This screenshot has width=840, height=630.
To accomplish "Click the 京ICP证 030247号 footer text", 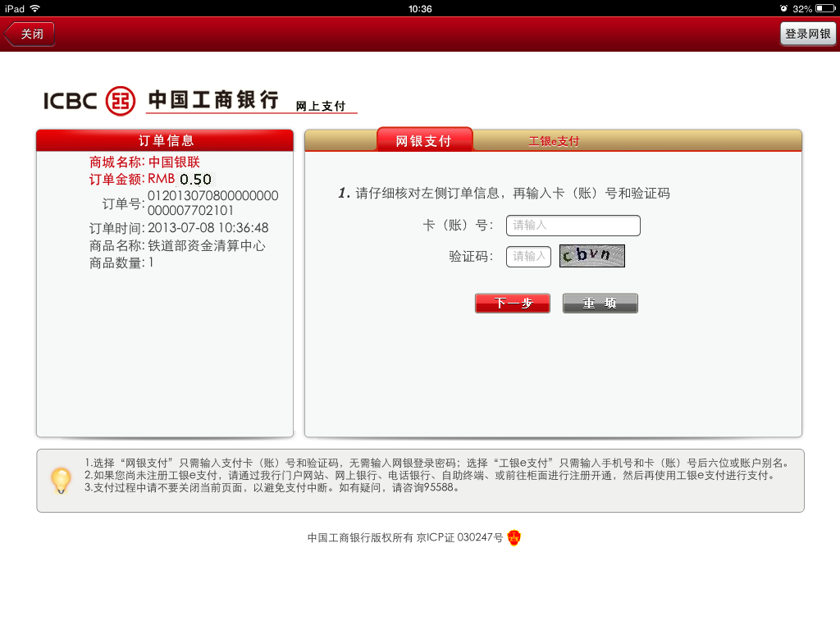I will pos(460,537).
